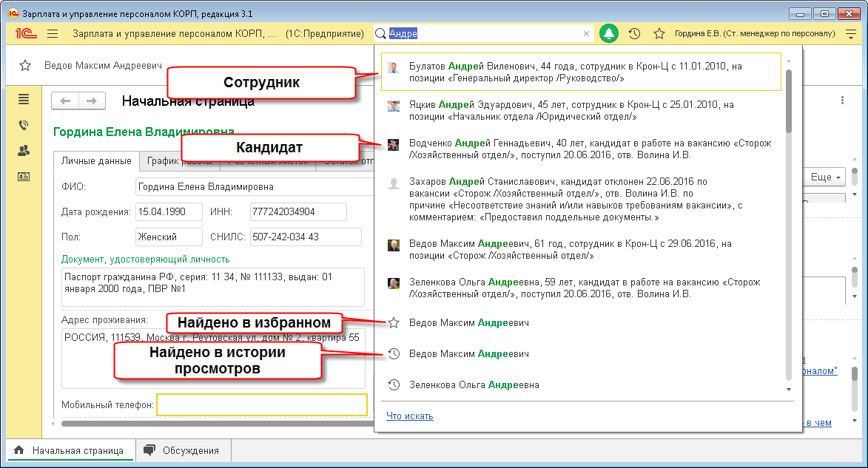Select Водченко Андрей Геннадьевич candidate result

coord(581,149)
